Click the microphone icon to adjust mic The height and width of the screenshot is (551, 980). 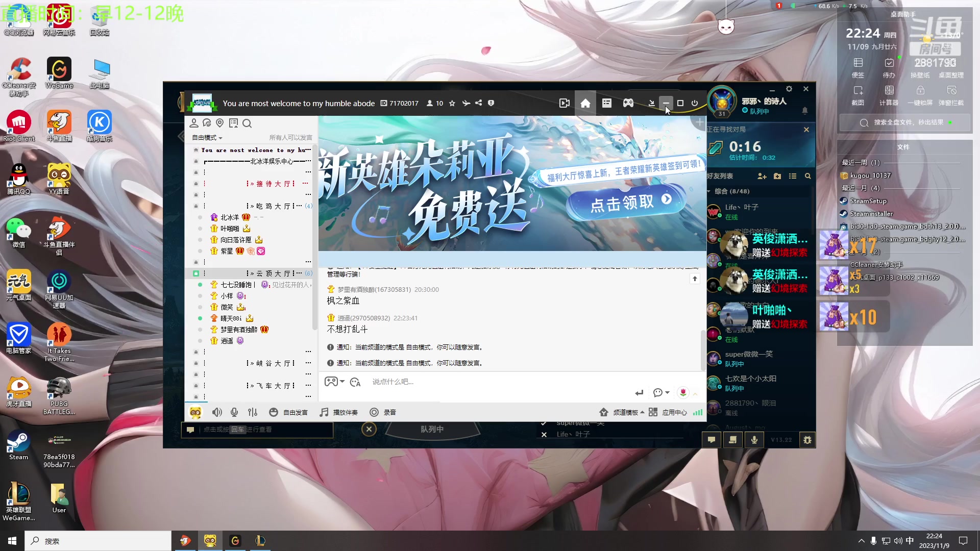pyautogui.click(x=234, y=412)
